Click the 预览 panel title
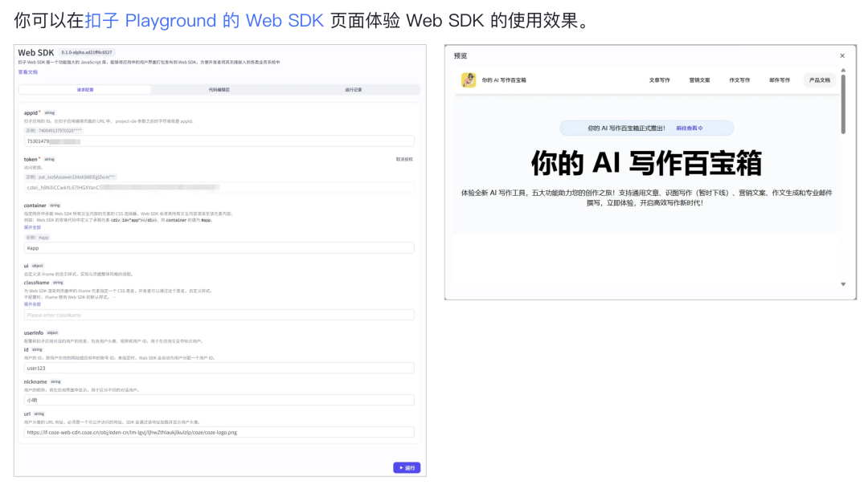Image resolution: width=868 pixels, height=493 pixels. (461, 56)
